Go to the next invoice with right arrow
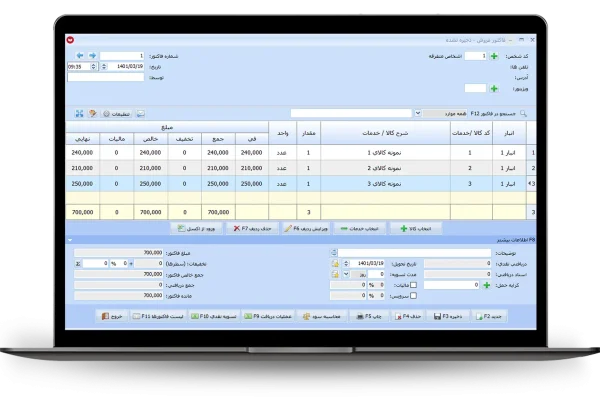The height and width of the screenshot is (400, 600). (93, 56)
